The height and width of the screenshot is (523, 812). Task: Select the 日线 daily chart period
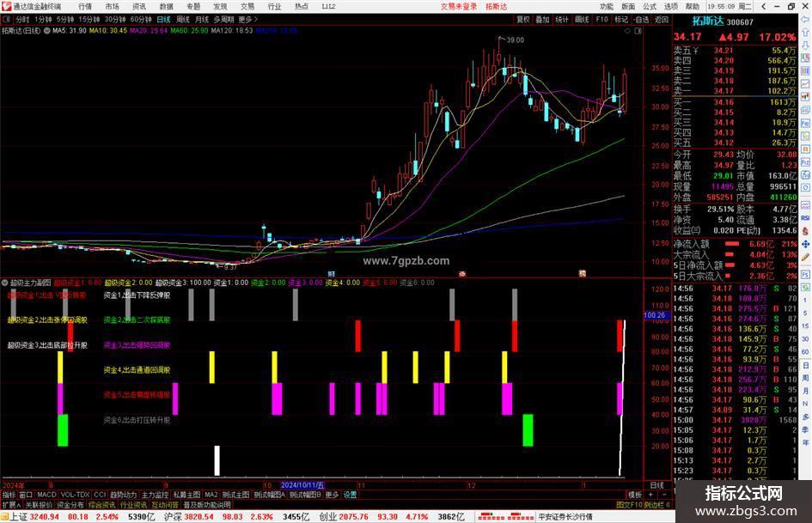(163, 19)
